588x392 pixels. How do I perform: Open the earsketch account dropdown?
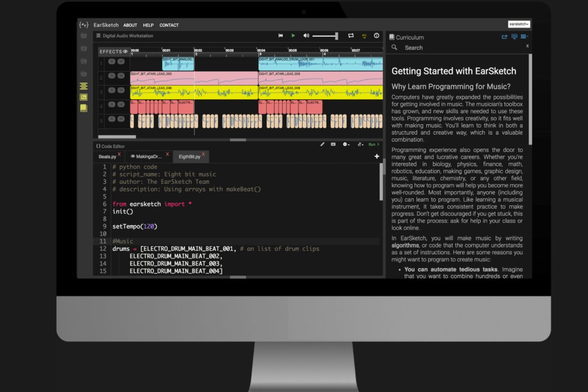[x=519, y=24]
